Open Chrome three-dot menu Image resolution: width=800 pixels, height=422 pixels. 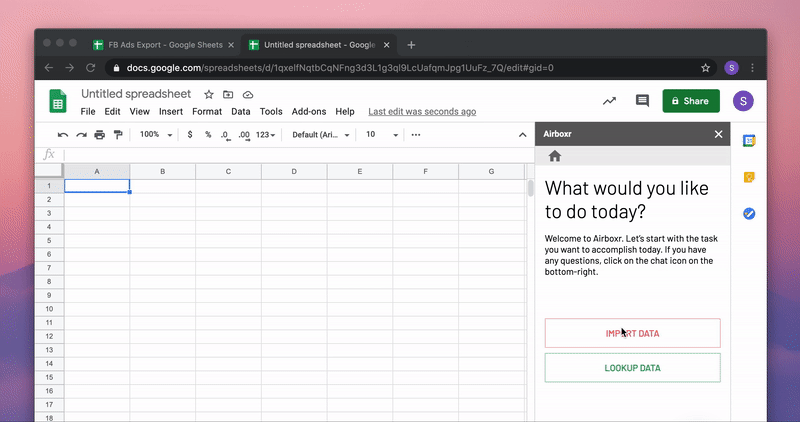pos(753,68)
